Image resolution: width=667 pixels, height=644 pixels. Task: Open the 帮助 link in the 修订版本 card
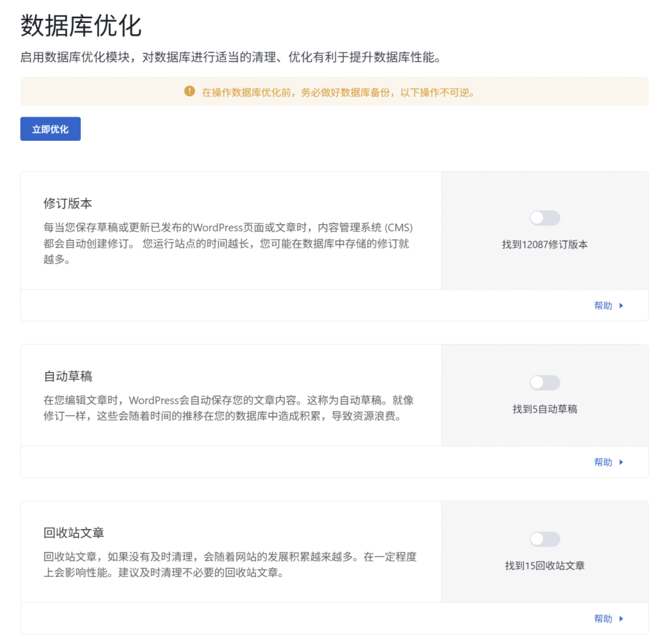(603, 306)
